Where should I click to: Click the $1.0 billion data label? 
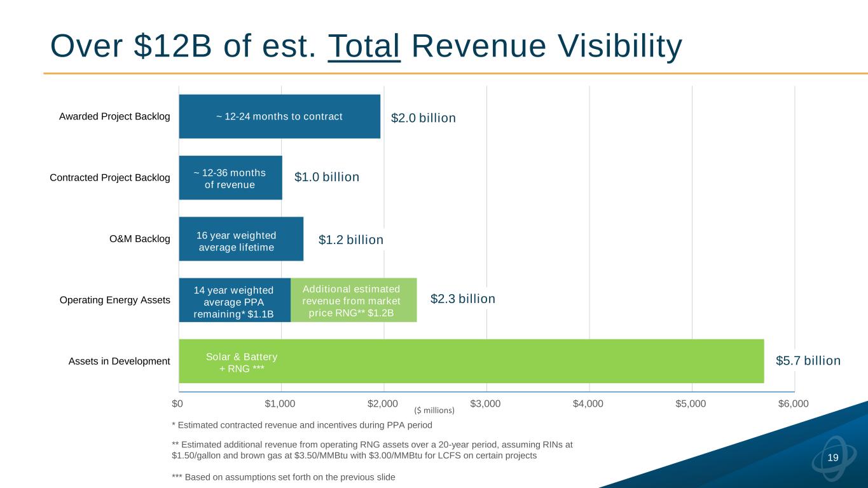(327, 177)
